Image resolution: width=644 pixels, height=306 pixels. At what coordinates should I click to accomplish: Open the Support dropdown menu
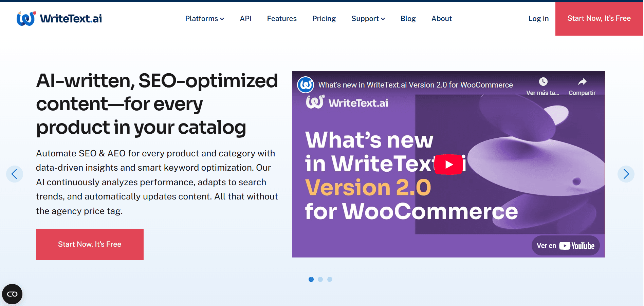coord(368,19)
